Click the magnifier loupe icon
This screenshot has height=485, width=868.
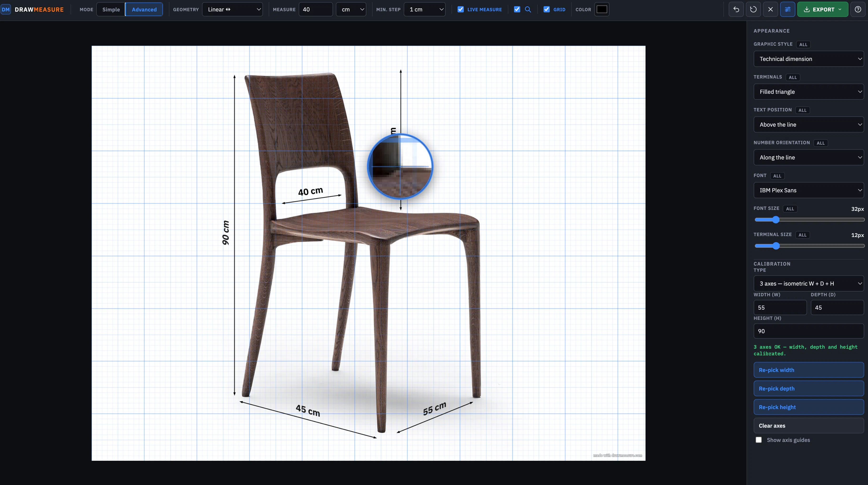point(528,10)
